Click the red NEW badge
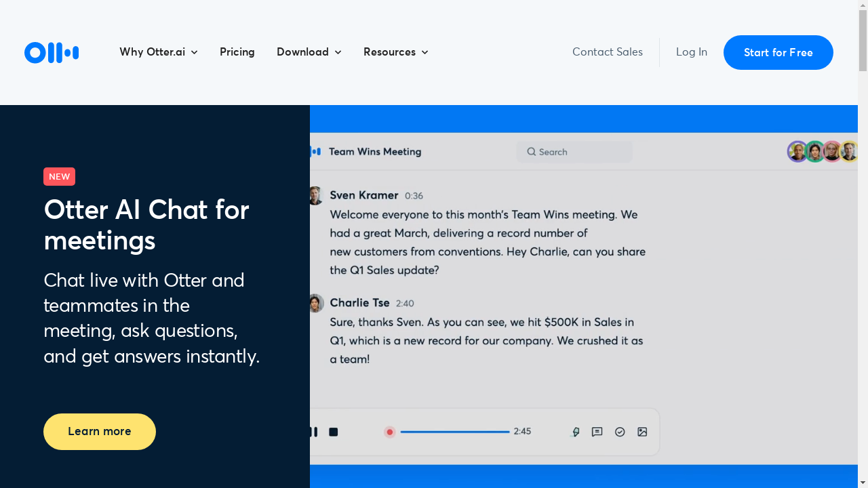Viewport: 868px width, 488px height. click(59, 176)
